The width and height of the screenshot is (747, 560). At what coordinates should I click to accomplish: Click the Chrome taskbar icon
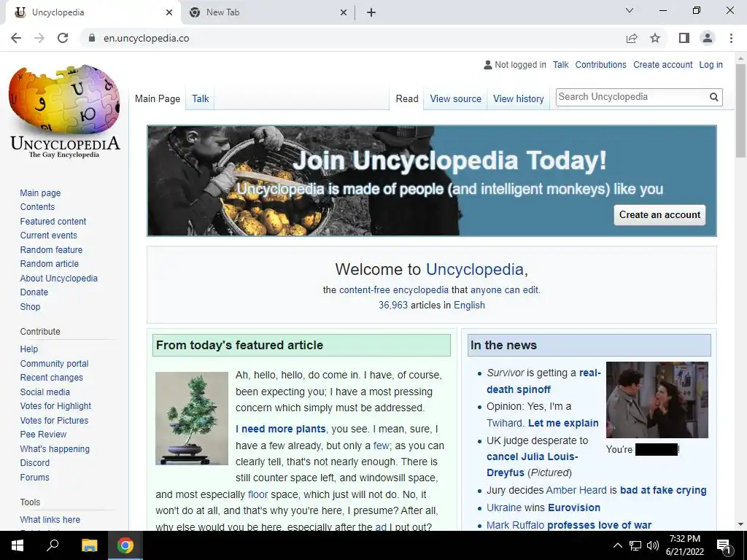pyautogui.click(x=125, y=545)
